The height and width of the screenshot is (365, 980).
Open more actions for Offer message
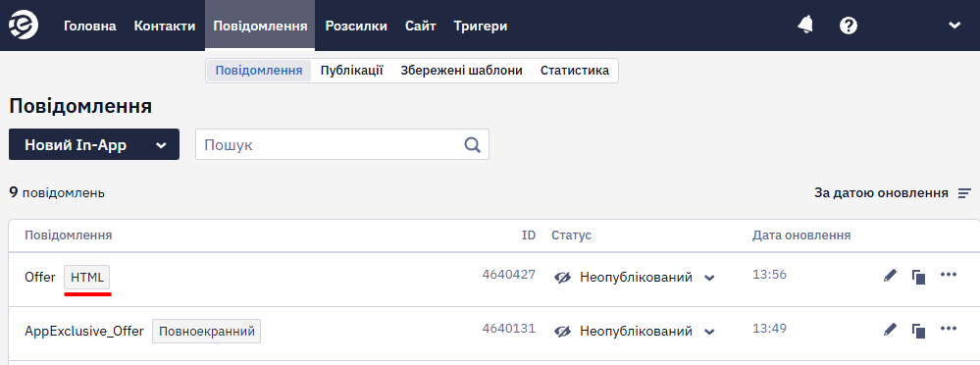[949, 275]
